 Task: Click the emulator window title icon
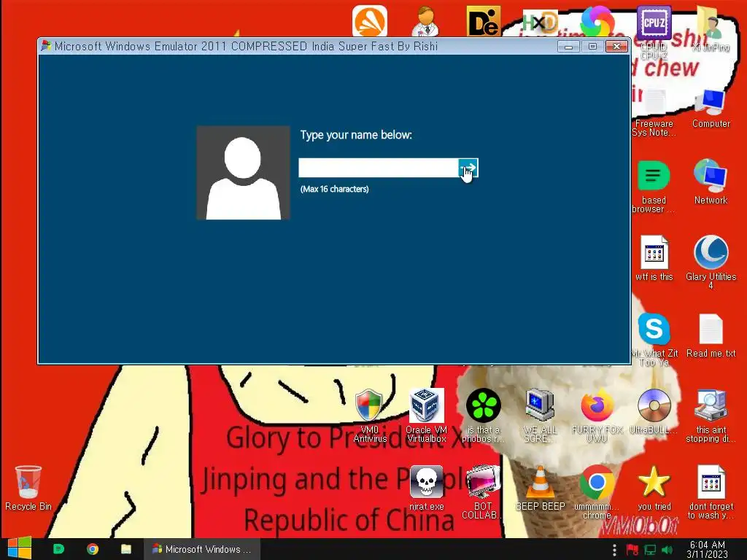(x=46, y=46)
